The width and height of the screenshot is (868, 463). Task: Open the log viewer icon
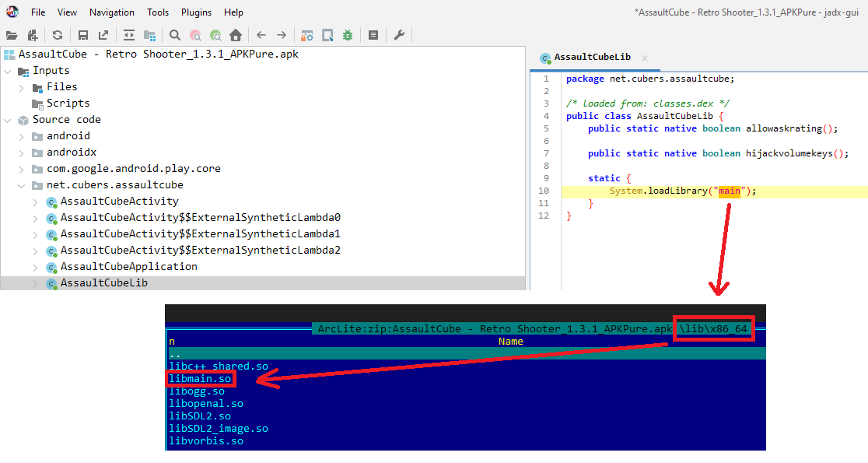(373, 36)
